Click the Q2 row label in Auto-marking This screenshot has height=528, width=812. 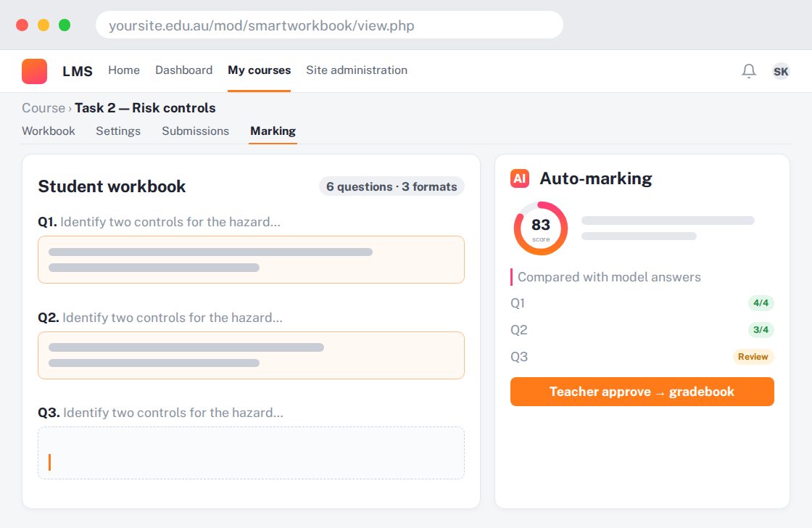[518, 330]
